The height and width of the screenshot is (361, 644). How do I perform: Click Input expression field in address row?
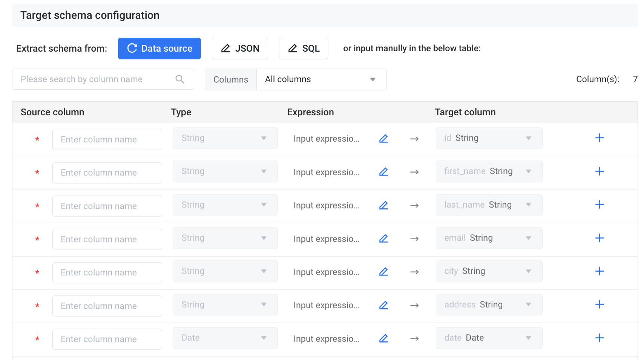click(x=326, y=305)
